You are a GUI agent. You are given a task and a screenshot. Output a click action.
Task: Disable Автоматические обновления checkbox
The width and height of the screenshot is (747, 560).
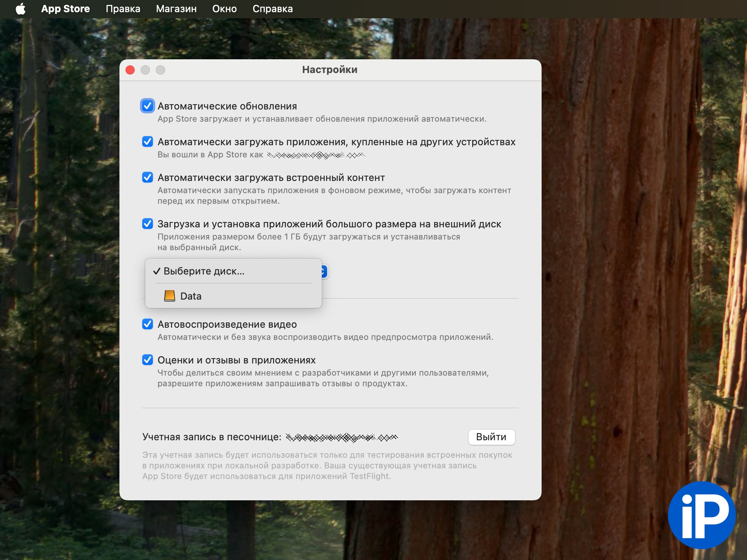pos(148,106)
